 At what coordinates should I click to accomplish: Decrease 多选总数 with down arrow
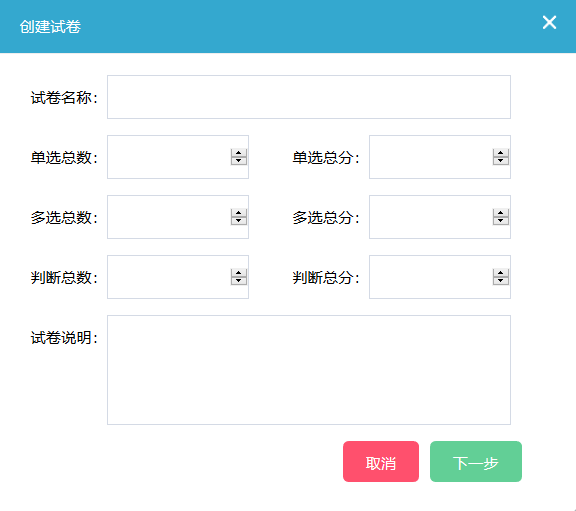[x=239, y=221]
